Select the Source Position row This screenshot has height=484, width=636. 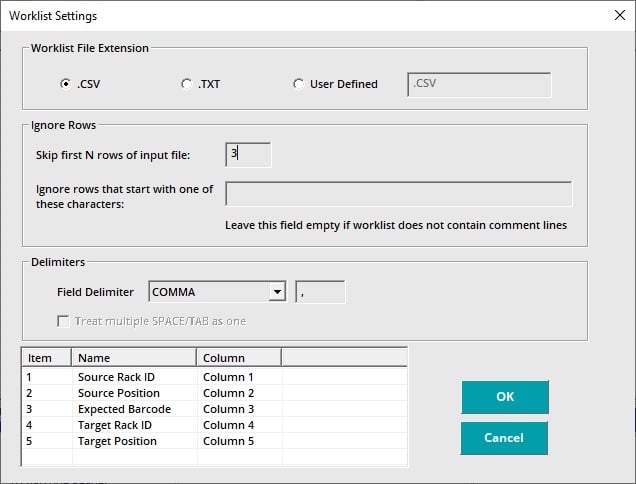point(118,393)
